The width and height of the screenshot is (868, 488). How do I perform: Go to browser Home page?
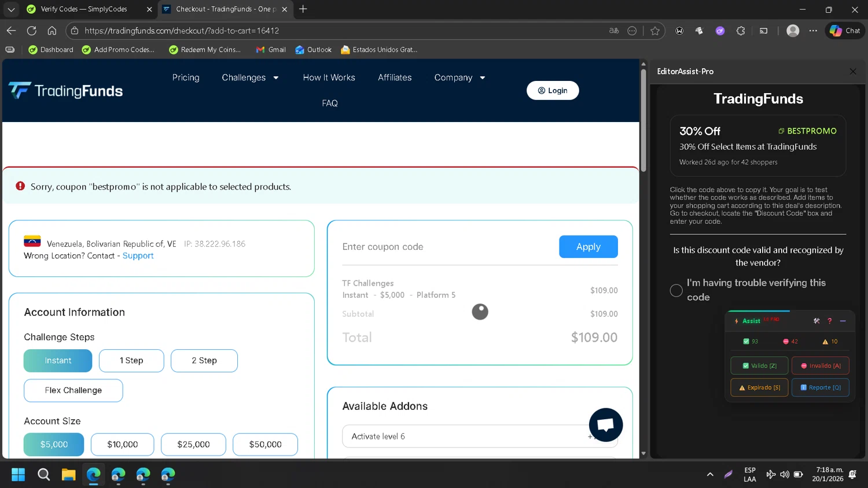click(52, 31)
